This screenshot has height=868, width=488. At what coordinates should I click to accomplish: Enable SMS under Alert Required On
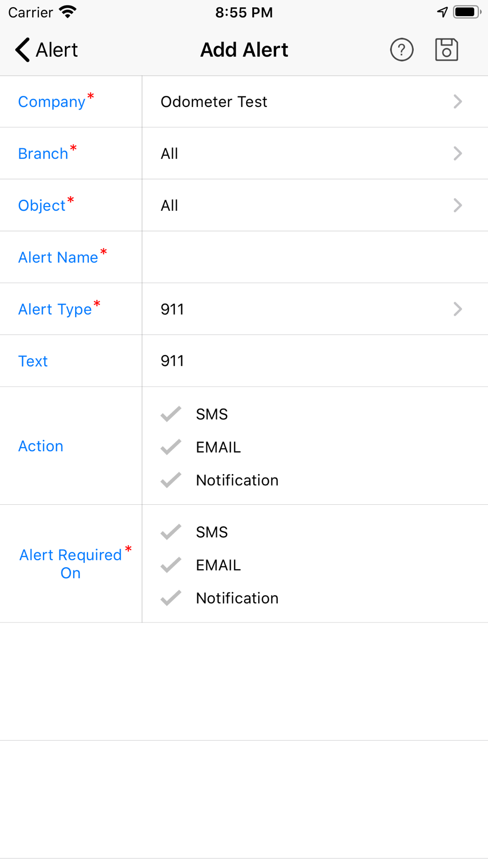pyautogui.click(x=171, y=532)
